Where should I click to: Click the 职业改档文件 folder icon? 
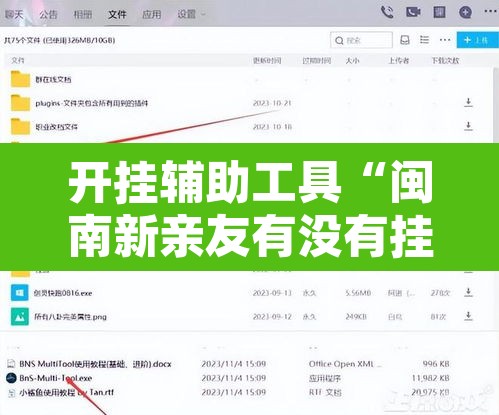pyautogui.click(x=20, y=126)
